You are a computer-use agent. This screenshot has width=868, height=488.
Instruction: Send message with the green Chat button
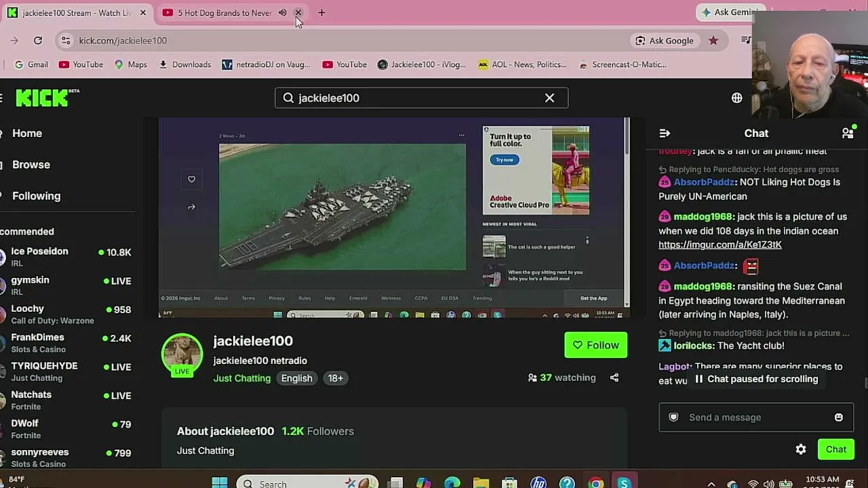[836, 449]
